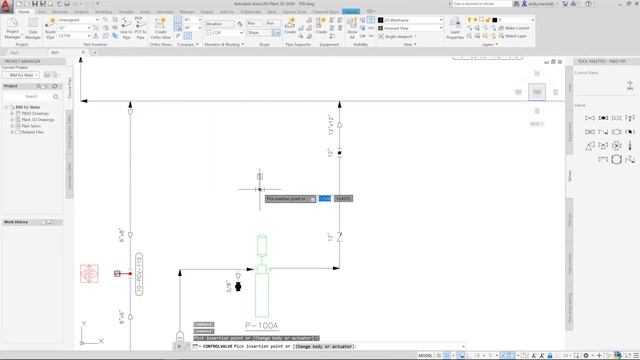Open the Data Manager ribbon button
Screen dimensions: 640x360
[33, 28]
